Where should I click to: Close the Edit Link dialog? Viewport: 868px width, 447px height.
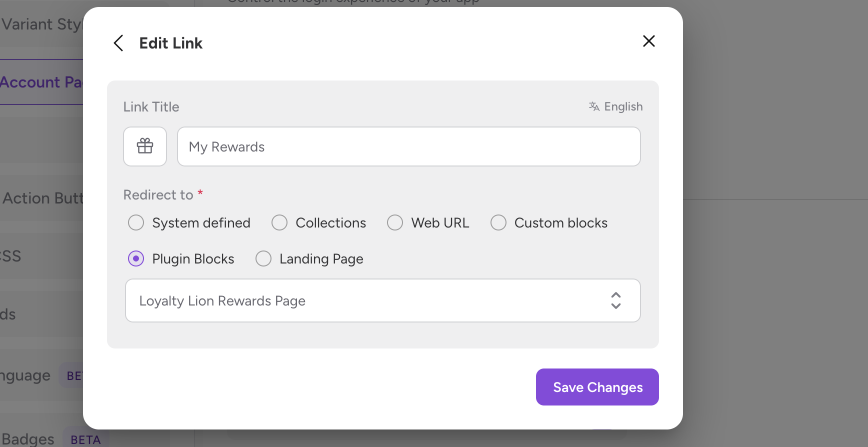click(648, 41)
